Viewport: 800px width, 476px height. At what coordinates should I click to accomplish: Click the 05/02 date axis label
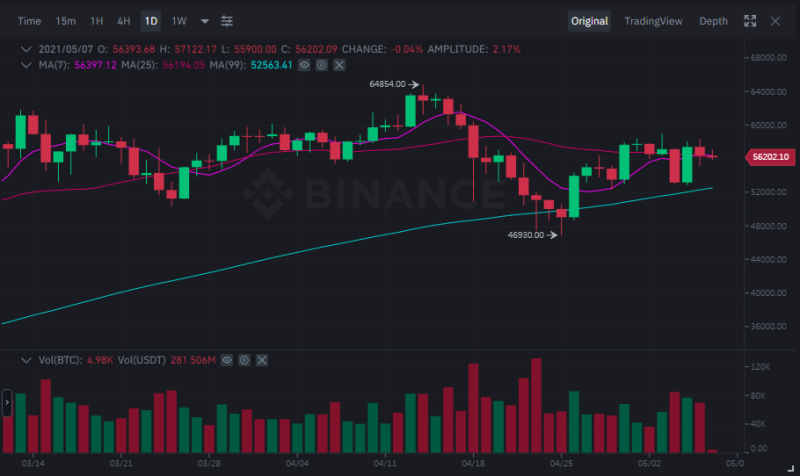pos(649,463)
